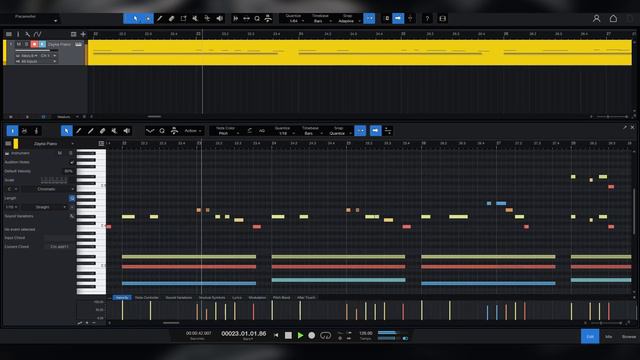The height and width of the screenshot is (360, 640).
Task: Toggle Snap button in the editor toolbar
Action: 360,131
